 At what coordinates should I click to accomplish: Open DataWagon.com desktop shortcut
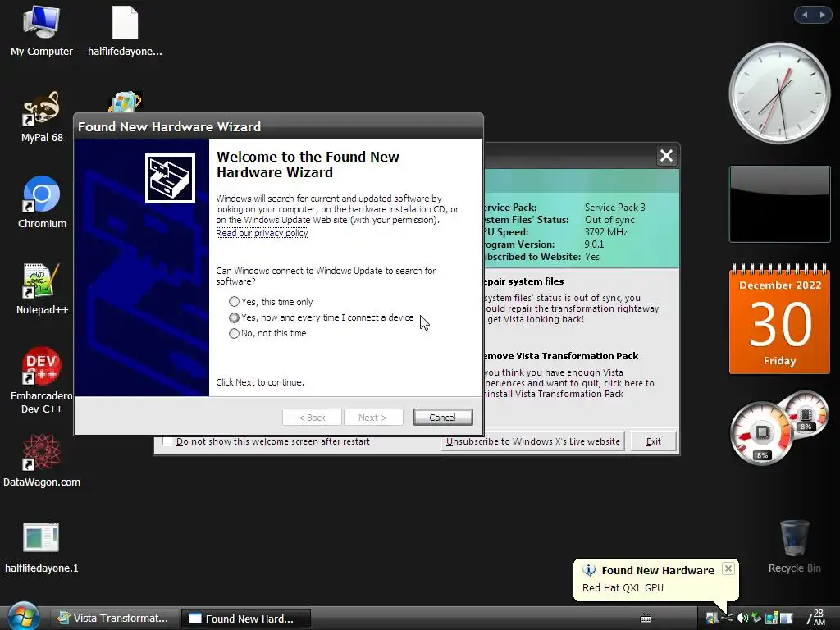(x=41, y=461)
